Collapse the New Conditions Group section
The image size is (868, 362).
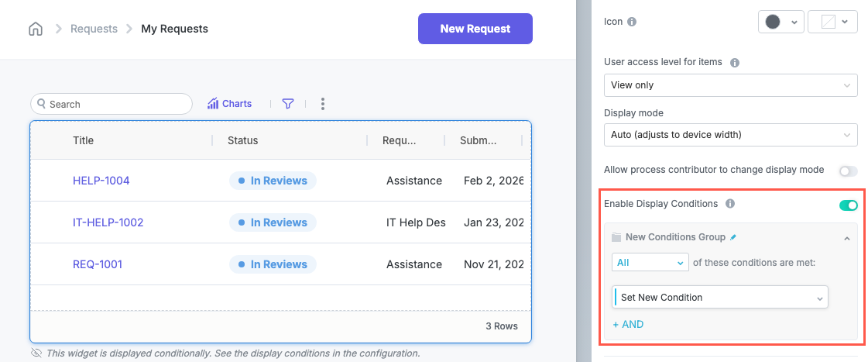coord(846,238)
